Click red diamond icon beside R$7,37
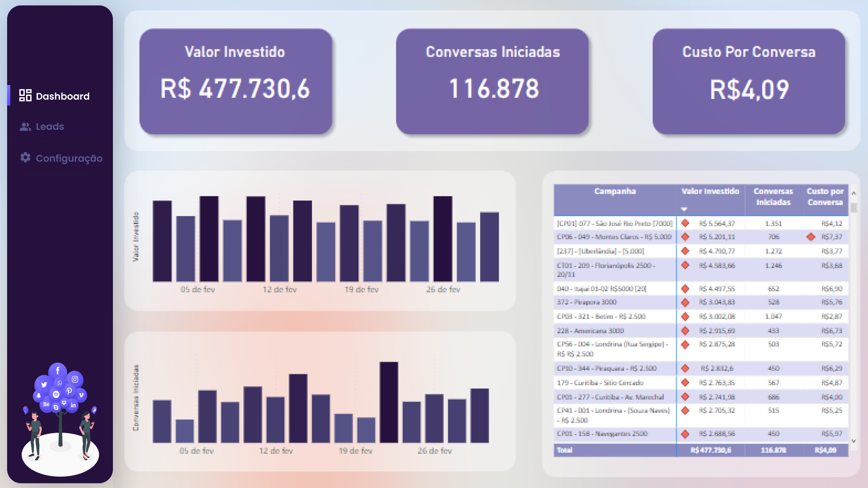 coord(811,237)
